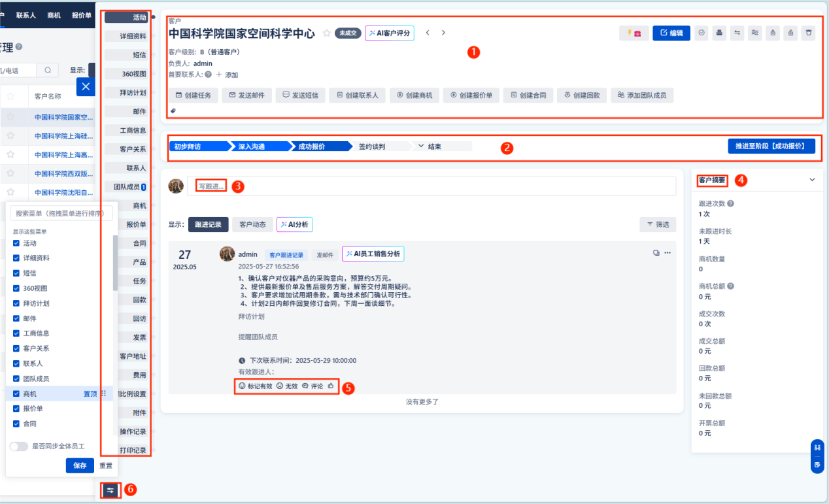
Task: Go to next customer with right arrow
Action: click(x=443, y=33)
